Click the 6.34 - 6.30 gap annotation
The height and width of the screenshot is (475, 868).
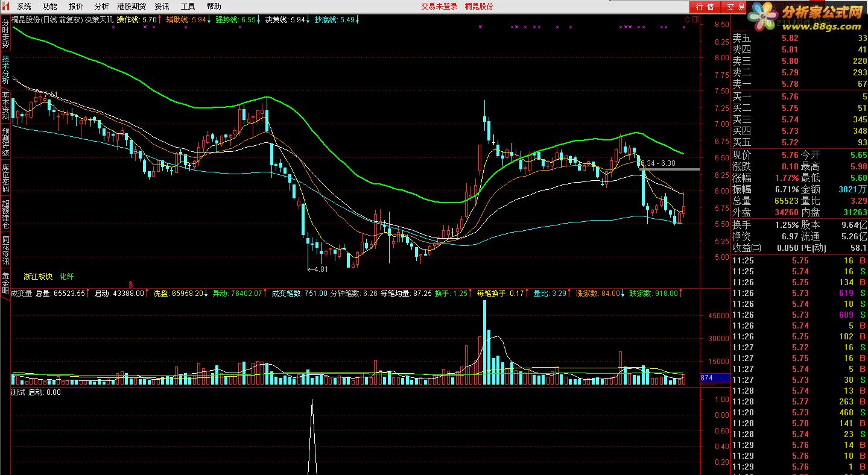point(659,163)
